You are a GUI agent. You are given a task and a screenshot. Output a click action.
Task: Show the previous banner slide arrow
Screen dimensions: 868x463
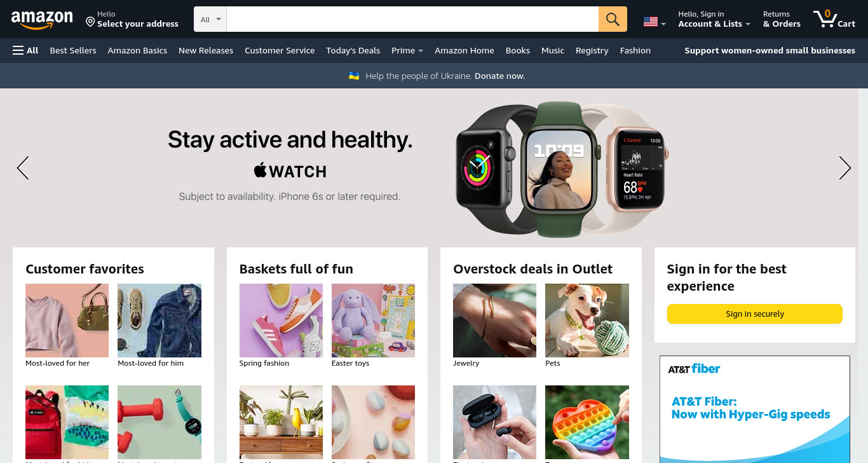click(x=24, y=168)
